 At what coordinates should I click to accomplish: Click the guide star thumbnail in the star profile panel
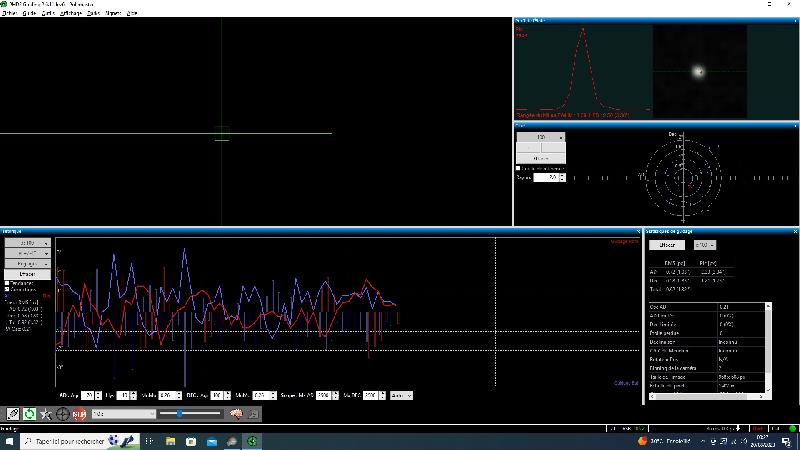pos(700,71)
